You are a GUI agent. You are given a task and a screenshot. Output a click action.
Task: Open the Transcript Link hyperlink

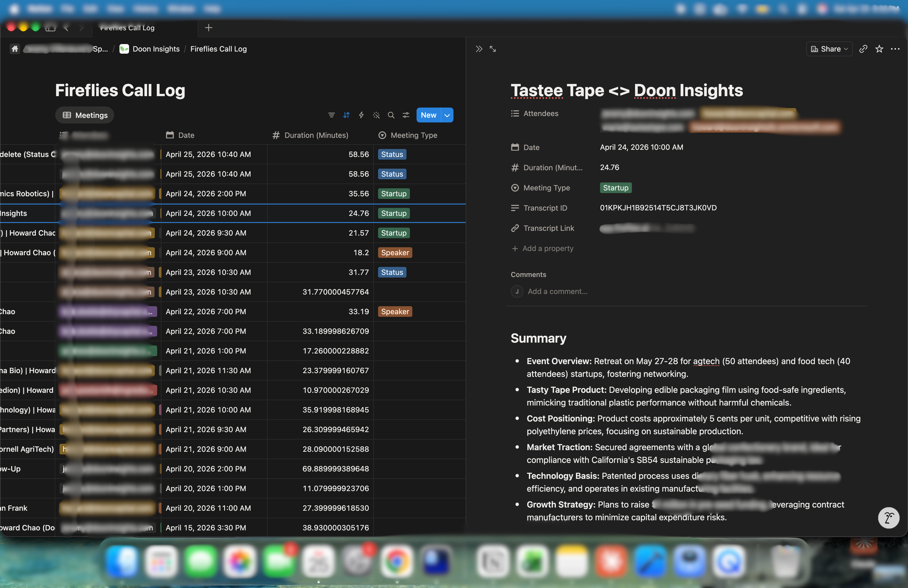click(648, 228)
